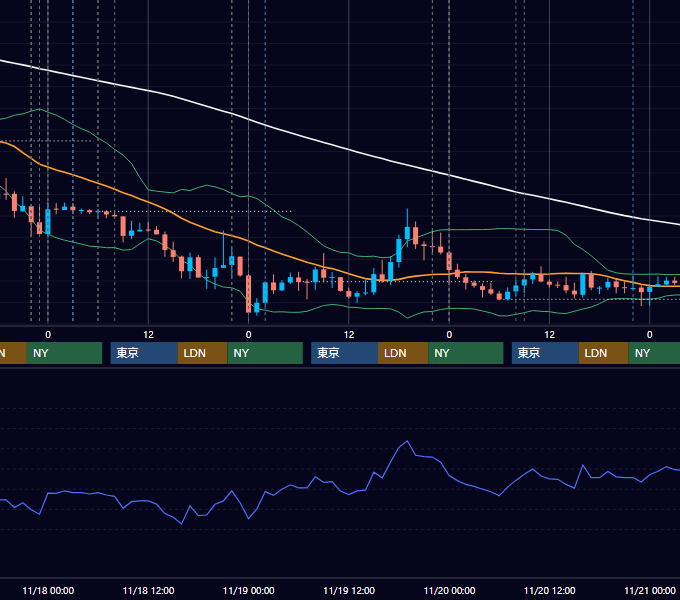Click the 11/21 00:00 time axis label
Image resolution: width=680 pixels, height=600 pixels.
(650, 590)
